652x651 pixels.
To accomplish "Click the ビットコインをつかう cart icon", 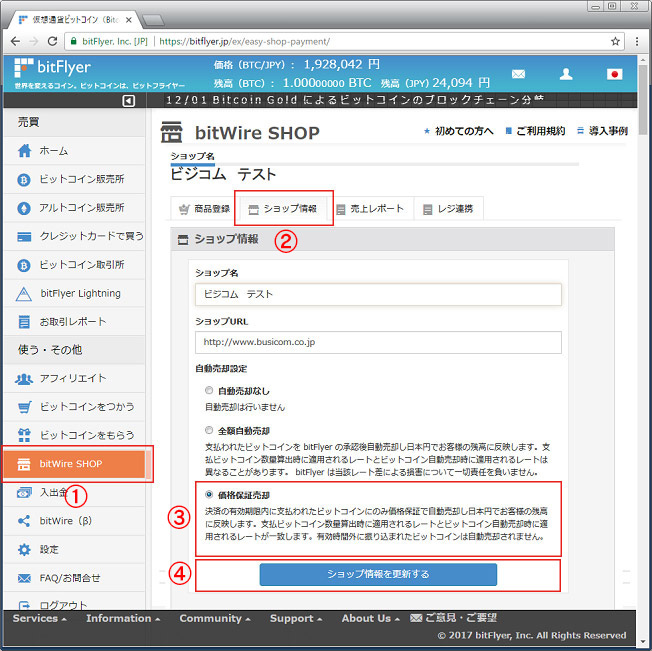I will (x=25, y=407).
